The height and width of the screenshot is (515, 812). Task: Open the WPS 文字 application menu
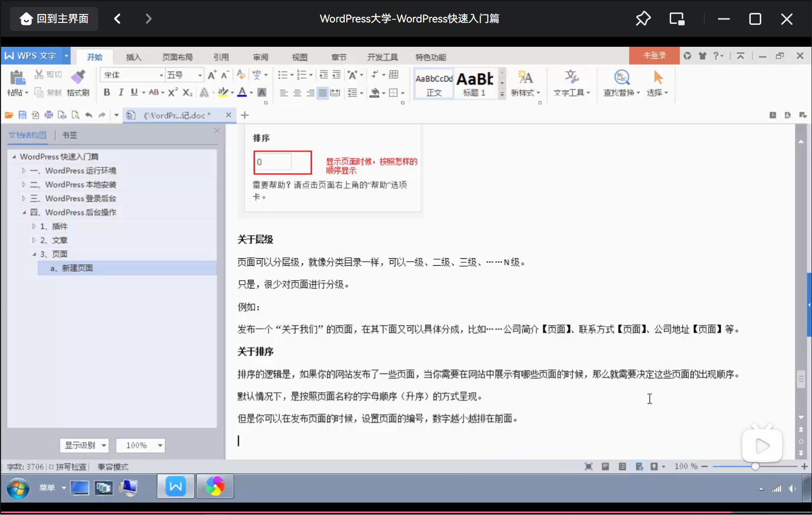pos(36,56)
